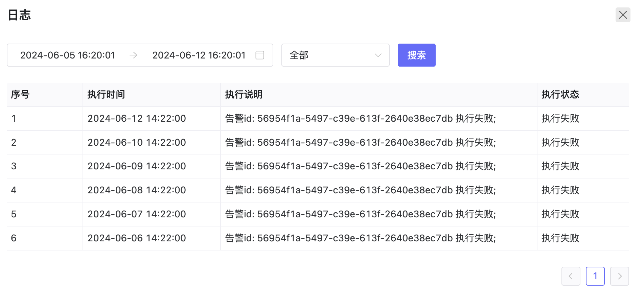
Task: Click the arrow between start and end dates
Action: (133, 55)
